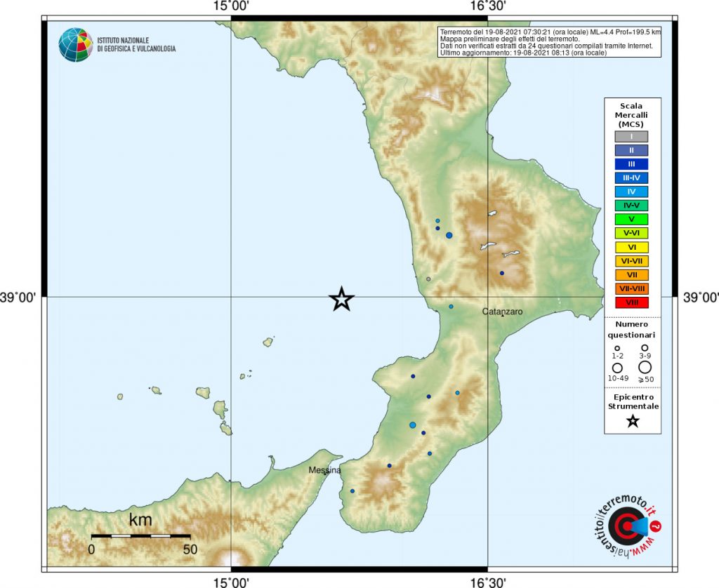Click the 'Istituto Nazionale di Geofisica' text
Viewport: 719px width, 588px height.
point(136,44)
